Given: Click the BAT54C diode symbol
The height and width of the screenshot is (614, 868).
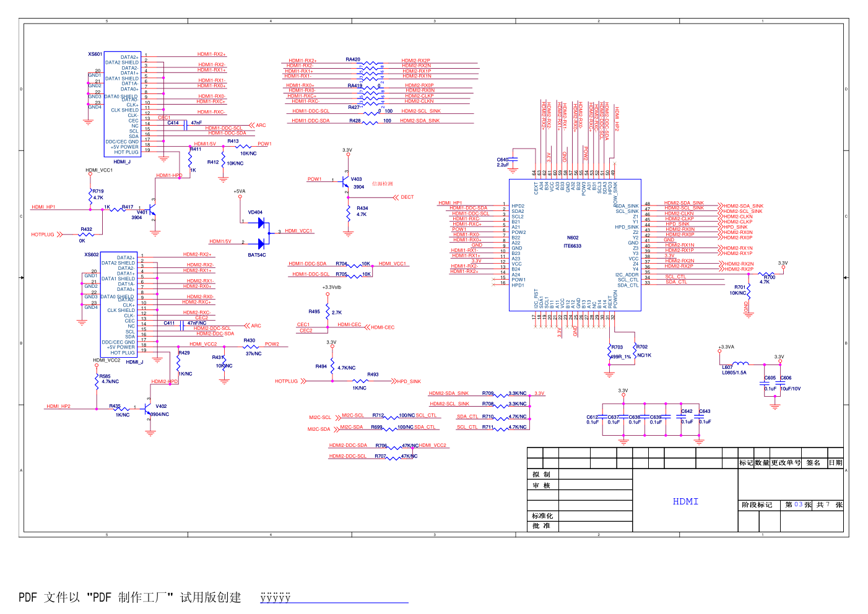Looking at the screenshot, I should [261, 243].
